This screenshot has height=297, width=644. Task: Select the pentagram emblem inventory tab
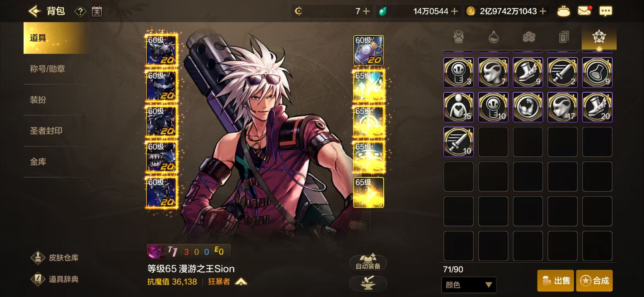coord(599,37)
